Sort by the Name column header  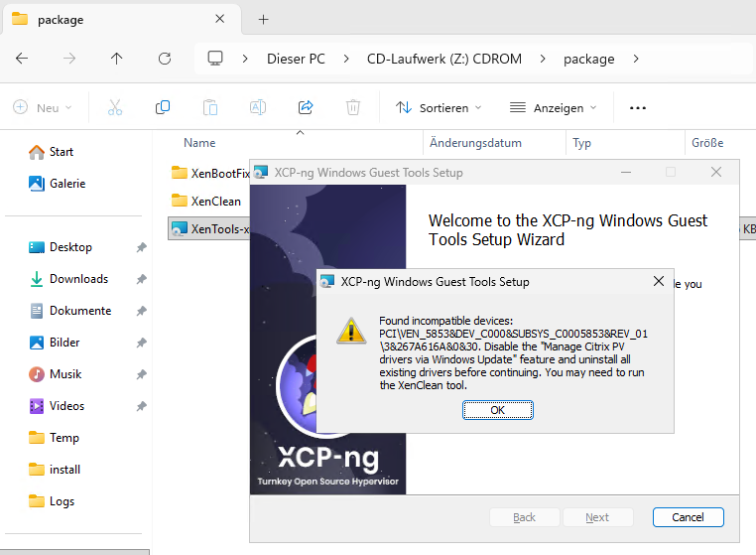(199, 143)
